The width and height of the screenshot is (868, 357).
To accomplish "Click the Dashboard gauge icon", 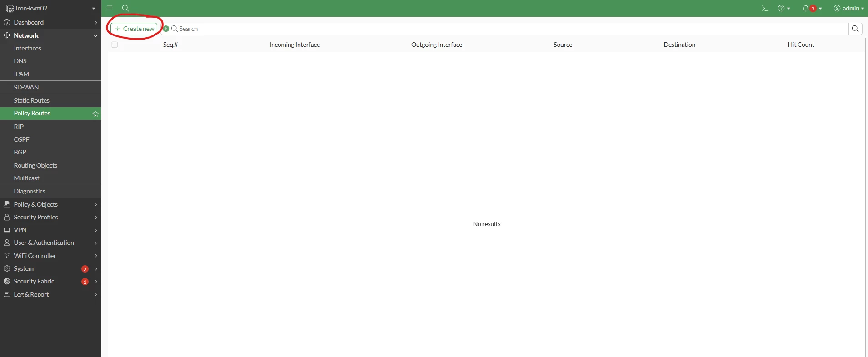I will coord(7,22).
